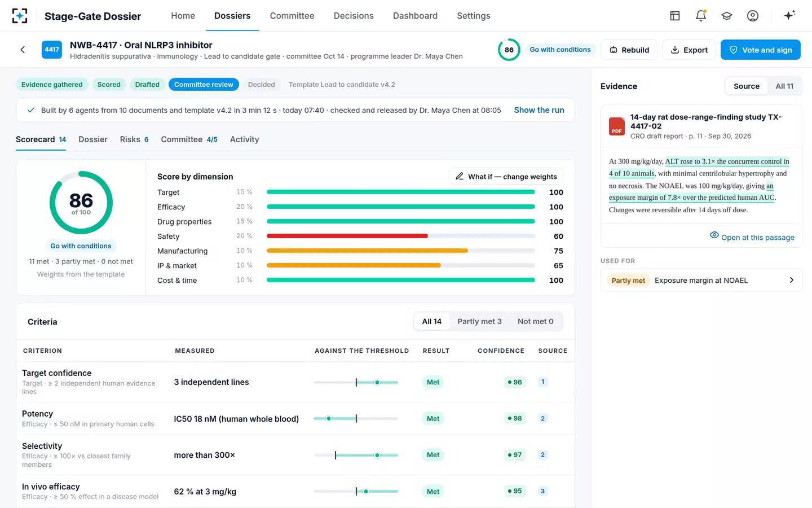Go back using the left chevron arrow

pyautogui.click(x=23, y=50)
